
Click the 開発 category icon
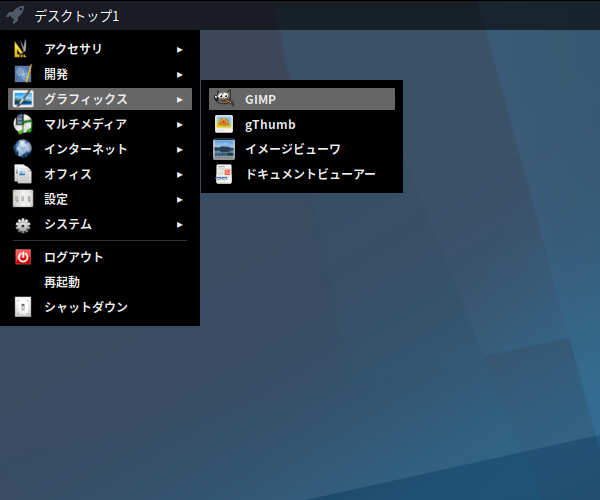pos(23,74)
